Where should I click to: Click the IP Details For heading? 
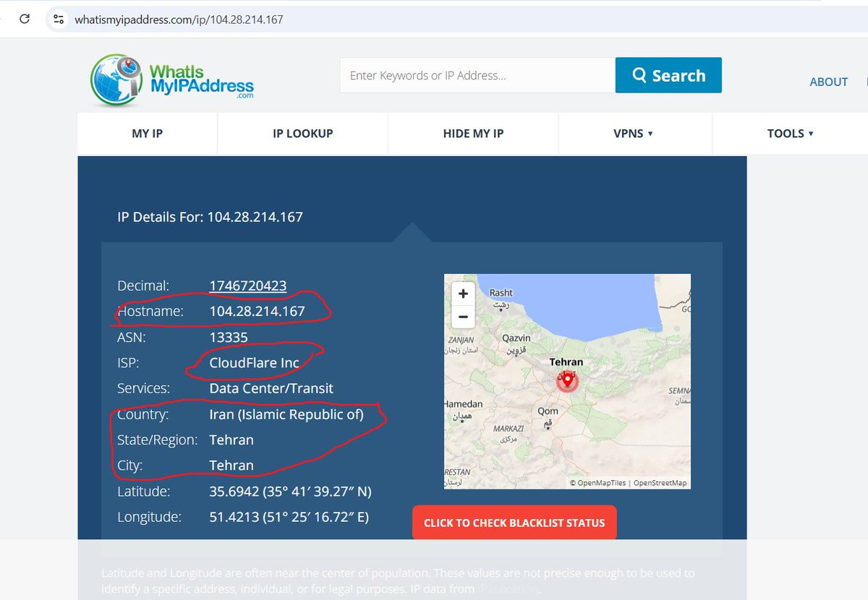[210, 217]
